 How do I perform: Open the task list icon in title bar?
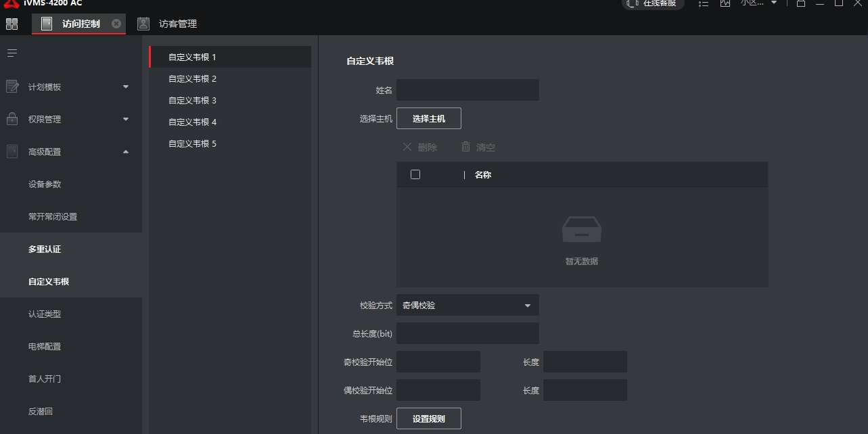[704, 3]
